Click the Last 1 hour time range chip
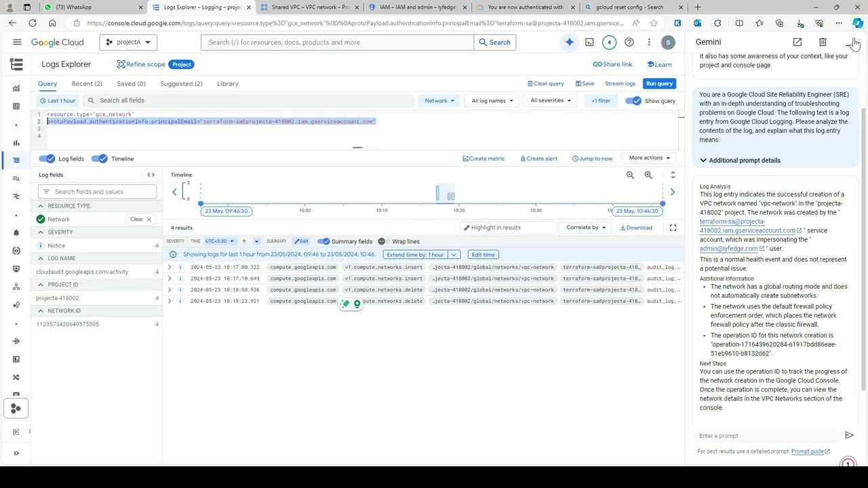The width and height of the screenshot is (868, 488). click(58, 101)
